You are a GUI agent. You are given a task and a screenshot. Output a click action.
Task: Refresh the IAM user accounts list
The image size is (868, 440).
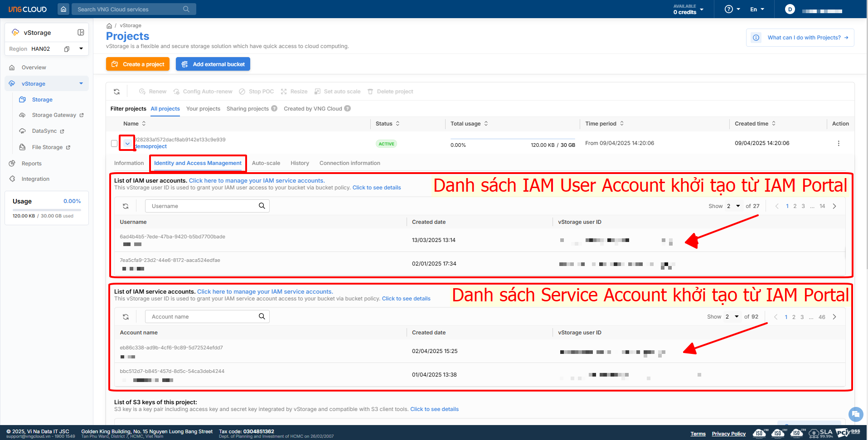(126, 206)
